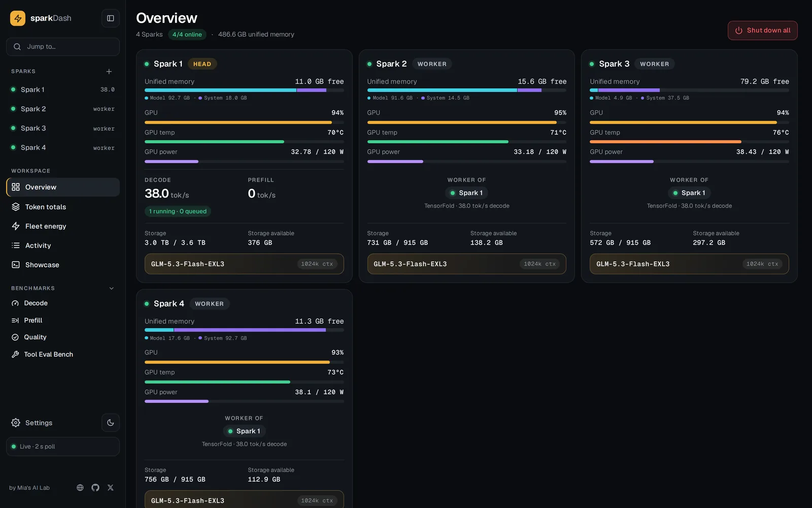Click the Overview grid icon
812x508 pixels.
pyautogui.click(x=16, y=187)
